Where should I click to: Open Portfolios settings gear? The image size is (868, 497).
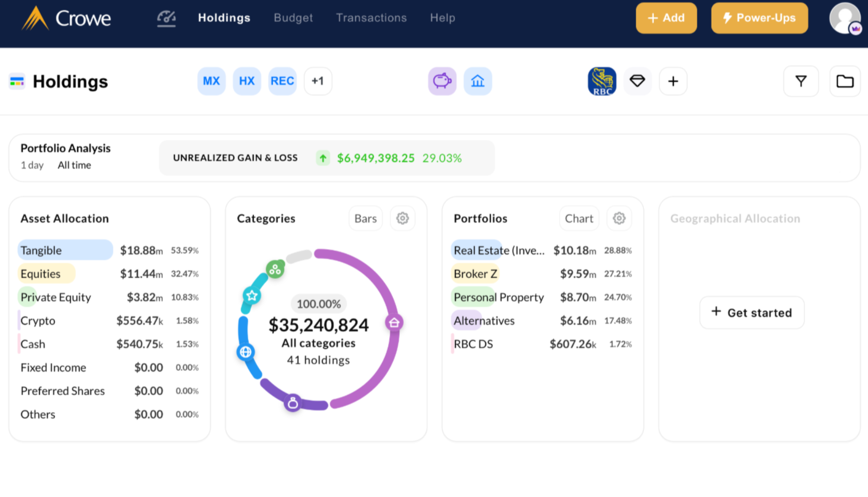619,218
